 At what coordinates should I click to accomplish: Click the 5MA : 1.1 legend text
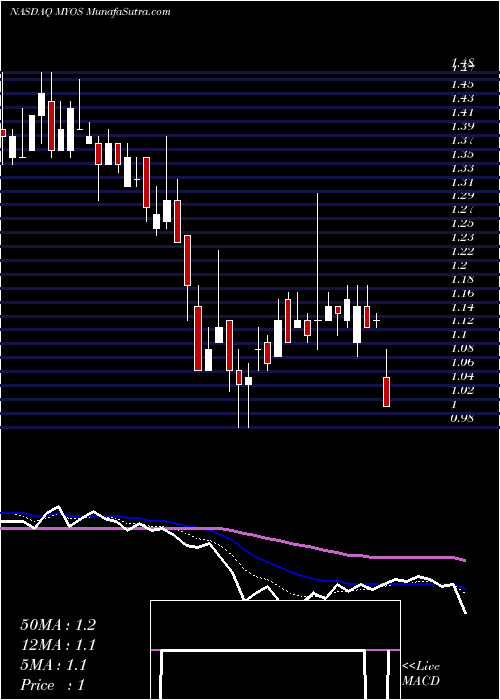pos(53,665)
